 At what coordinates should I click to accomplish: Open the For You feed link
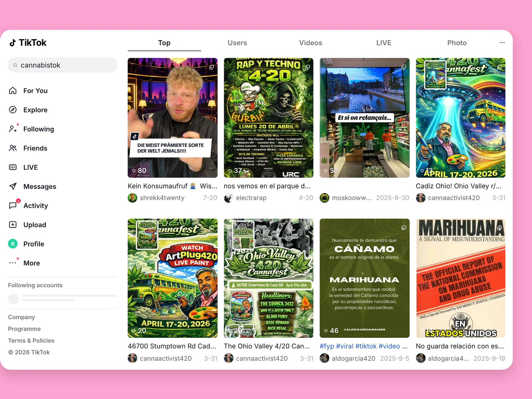pos(35,91)
